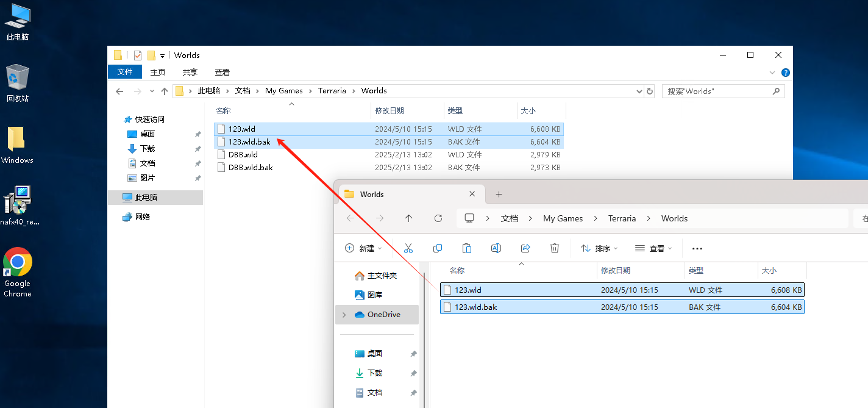Click the refresh button beside rear address bar
Image resolution: width=868 pixels, height=408 pixels.
click(x=650, y=91)
